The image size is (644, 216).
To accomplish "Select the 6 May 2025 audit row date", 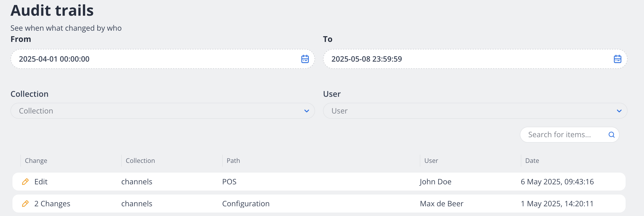I will coord(557,182).
